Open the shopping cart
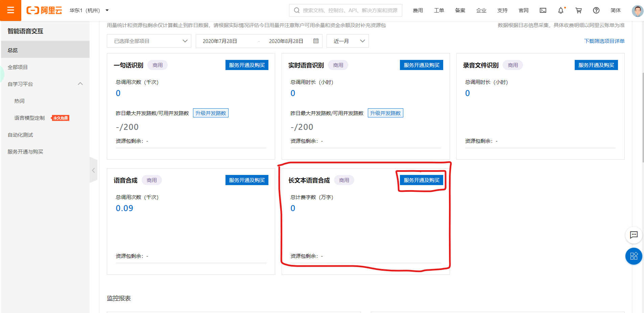Viewport: 644px width, 313px height. tap(578, 10)
